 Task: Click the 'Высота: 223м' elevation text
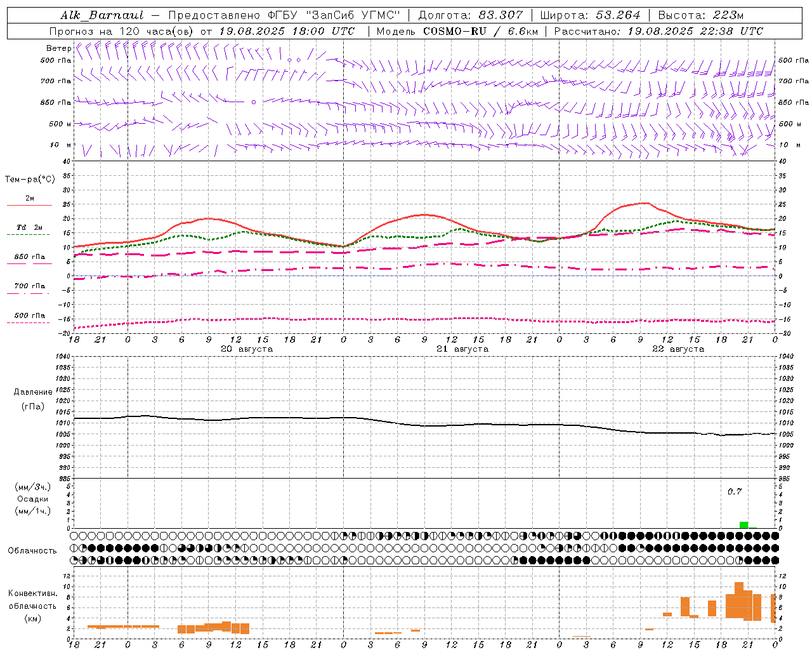click(701, 15)
